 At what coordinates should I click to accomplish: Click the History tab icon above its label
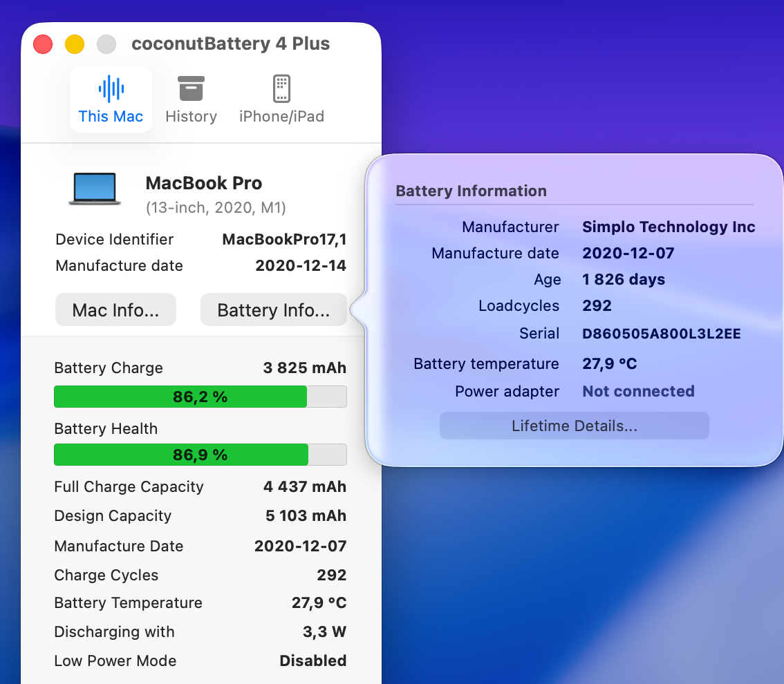pos(190,88)
